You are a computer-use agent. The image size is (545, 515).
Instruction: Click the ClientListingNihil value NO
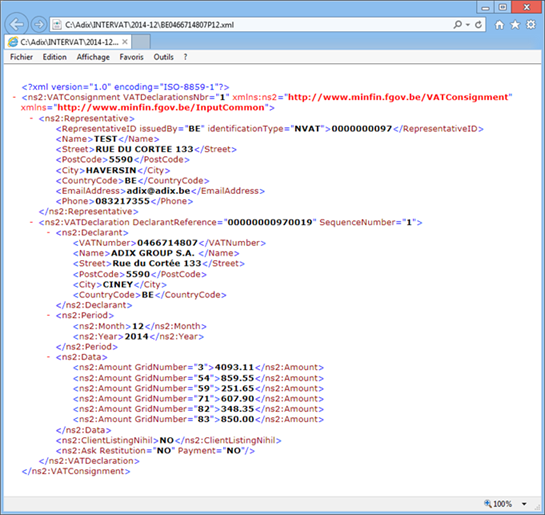(x=166, y=440)
